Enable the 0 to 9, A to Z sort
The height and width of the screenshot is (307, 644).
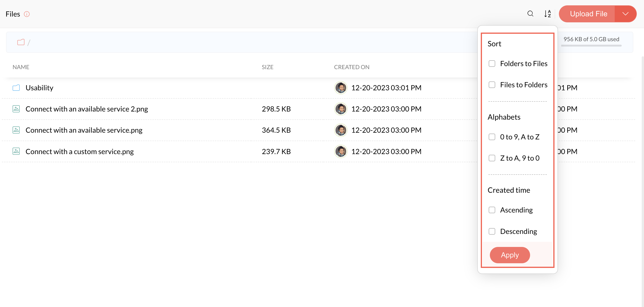point(492,137)
